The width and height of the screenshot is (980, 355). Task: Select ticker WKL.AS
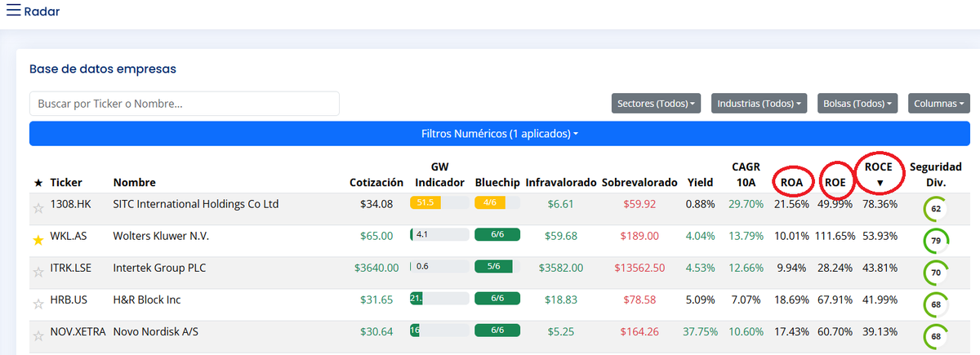[68, 236]
